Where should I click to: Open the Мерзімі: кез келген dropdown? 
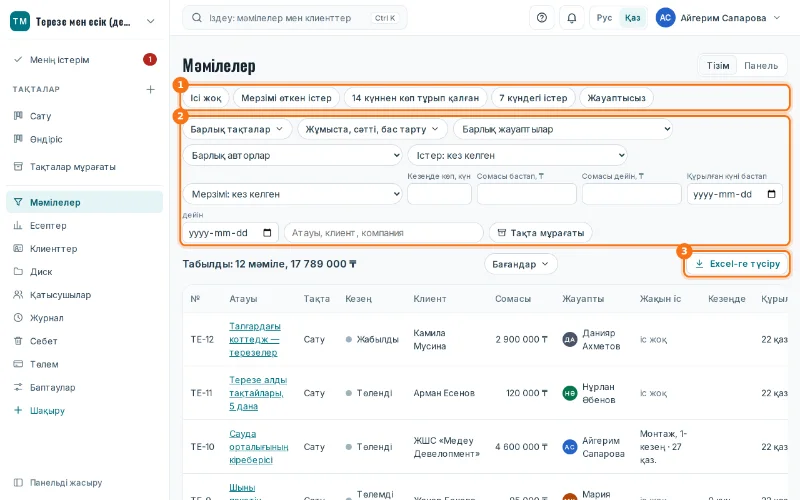tap(293, 194)
